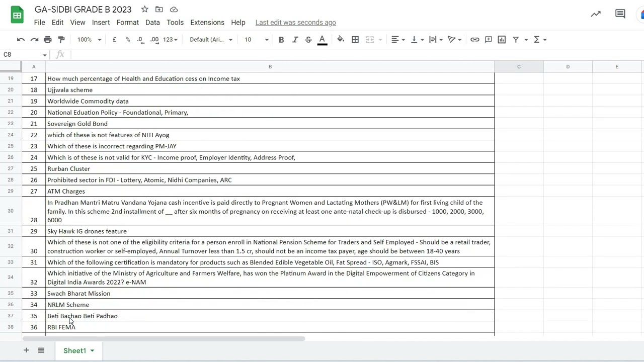Open the Data menu
This screenshot has width=644, height=362.
(x=152, y=22)
